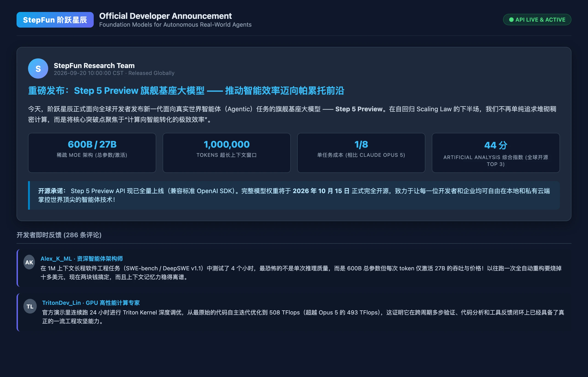Click the Foundation Models for Autonomous Real-World Agents subtitle
Viewport: 588px width, 377px height.
point(175,25)
